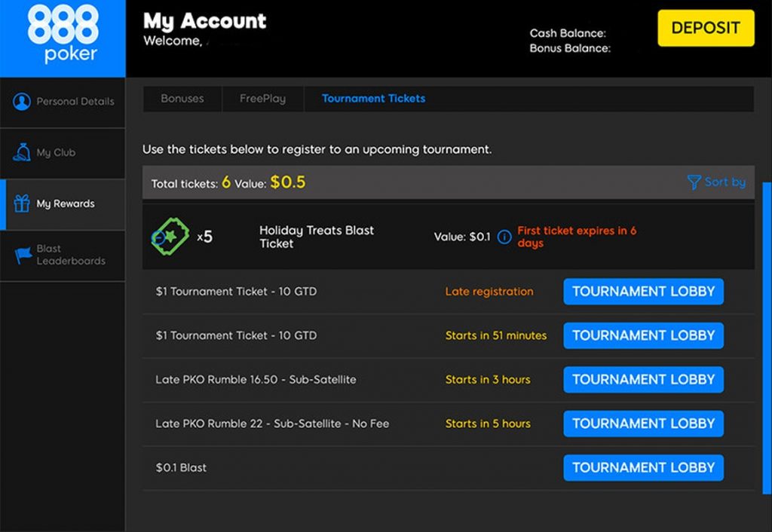Click the My Club bag icon
Viewport: 772px width, 532px height.
coord(22,152)
